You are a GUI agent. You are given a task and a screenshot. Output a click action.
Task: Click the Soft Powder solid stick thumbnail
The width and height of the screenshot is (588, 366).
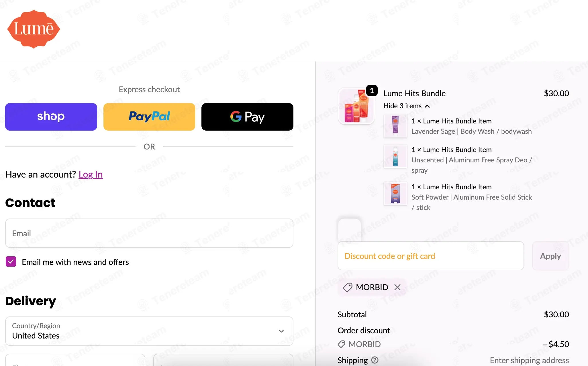tap(395, 194)
